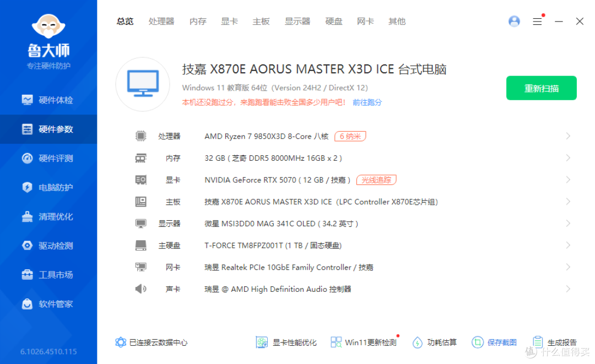Click the 主板 motherboard icon

[141, 202]
